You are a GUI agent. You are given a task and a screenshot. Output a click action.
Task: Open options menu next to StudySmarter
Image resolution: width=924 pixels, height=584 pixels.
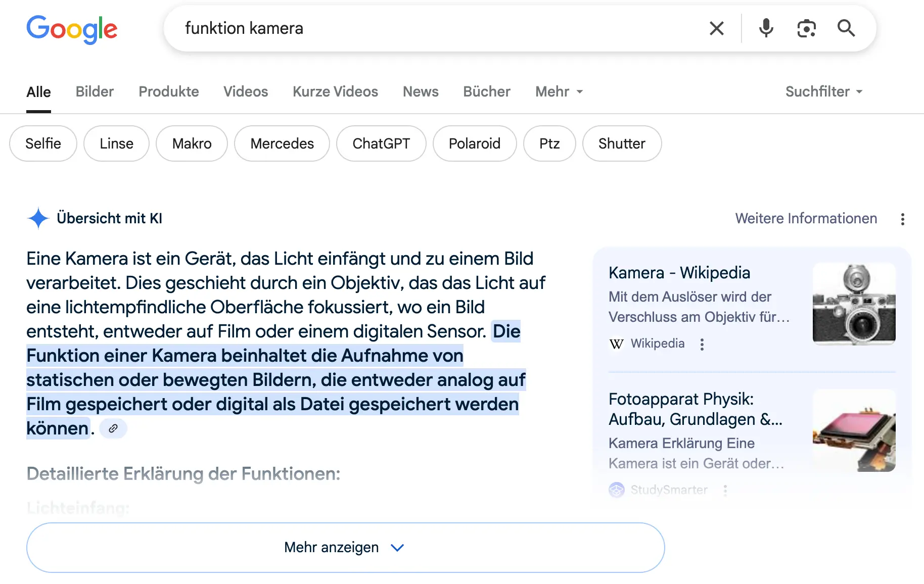point(725,490)
